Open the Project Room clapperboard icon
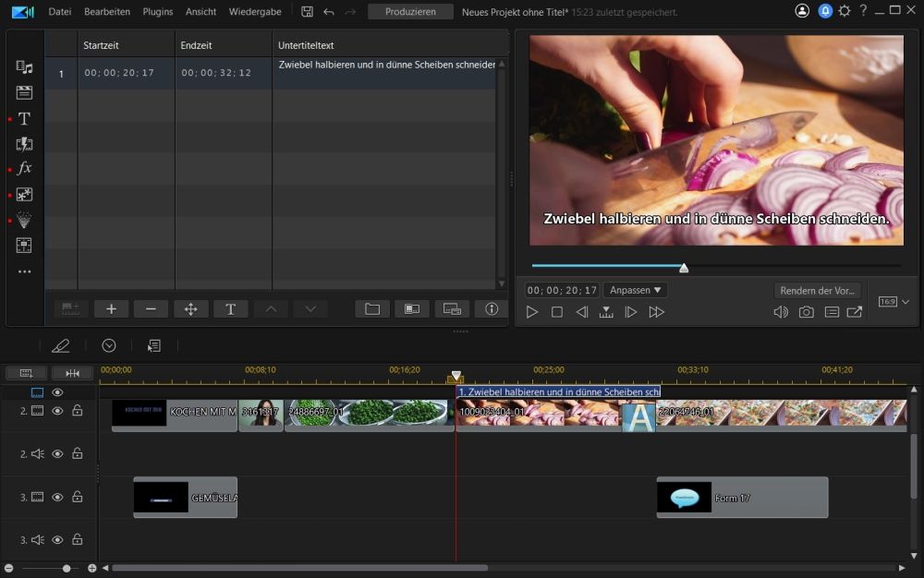 point(24,92)
